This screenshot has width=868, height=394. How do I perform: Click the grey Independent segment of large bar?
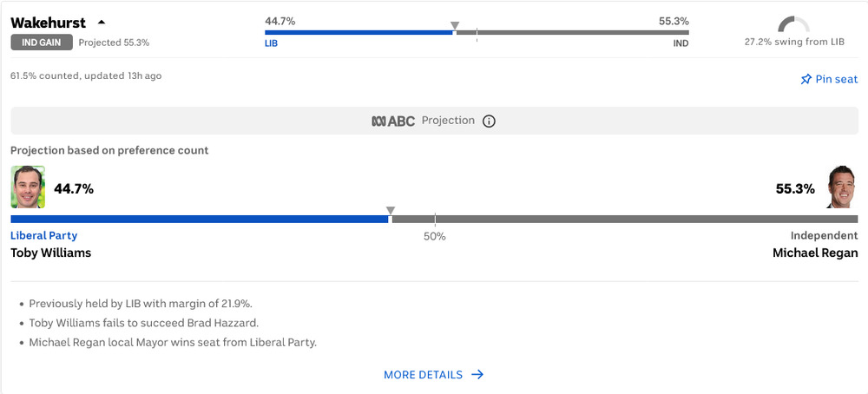tap(625, 220)
